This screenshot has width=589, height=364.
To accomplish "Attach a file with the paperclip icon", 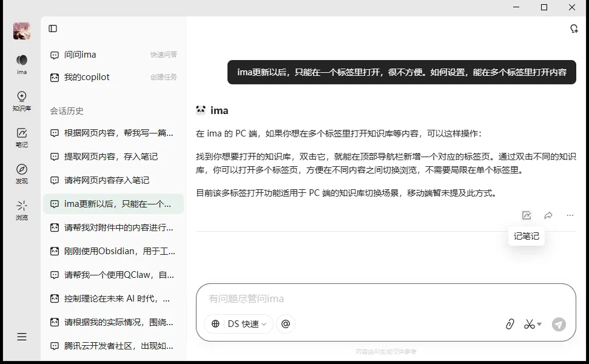I will 510,324.
